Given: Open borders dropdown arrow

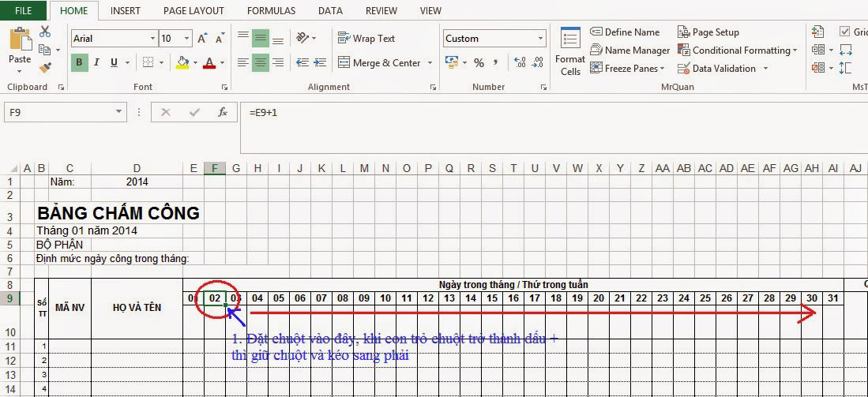Looking at the screenshot, I should 162,63.
